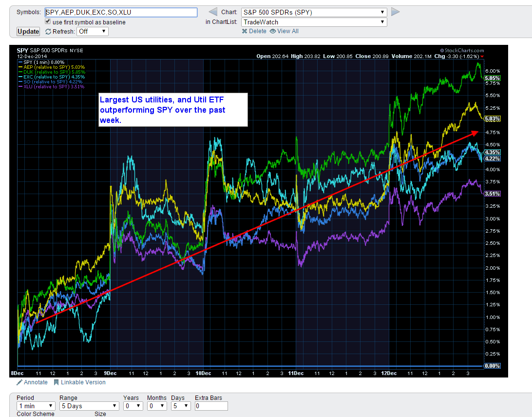Open the Range dropdown set to 5 Days
532x417 pixels.
(x=89, y=406)
